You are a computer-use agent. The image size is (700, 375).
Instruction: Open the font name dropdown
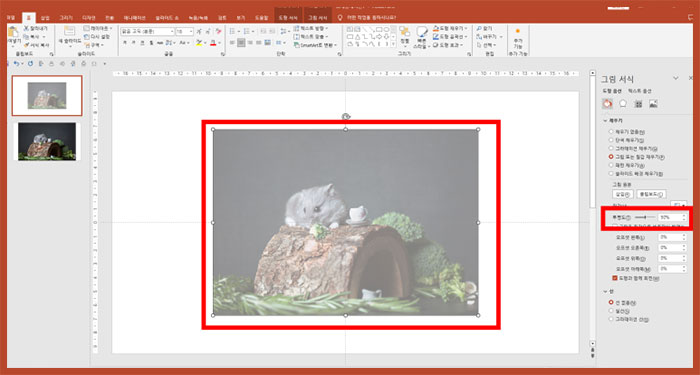(171, 32)
